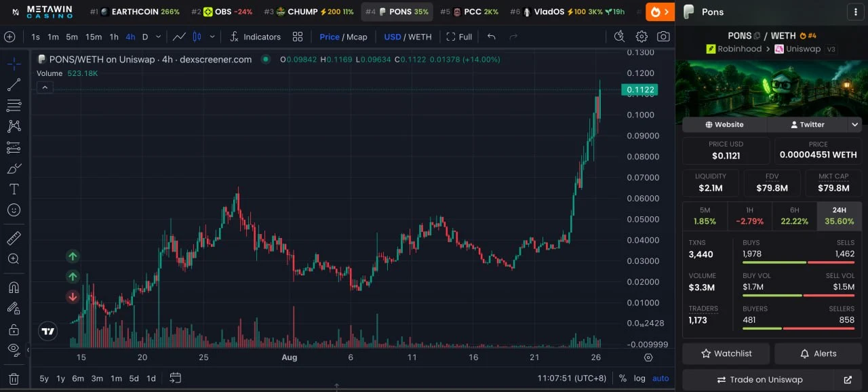The image size is (868, 392).
Task: Select the 5M stats tab
Action: point(705,216)
